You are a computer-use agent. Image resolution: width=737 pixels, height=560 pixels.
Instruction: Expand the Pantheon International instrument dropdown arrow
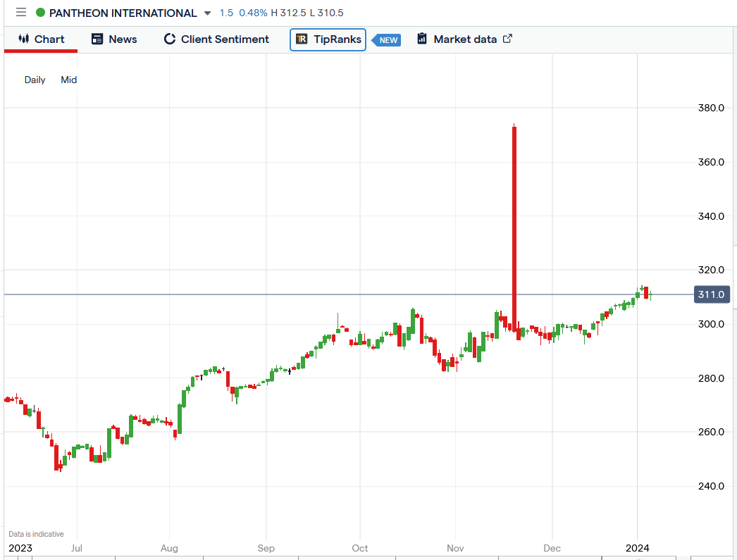207,13
